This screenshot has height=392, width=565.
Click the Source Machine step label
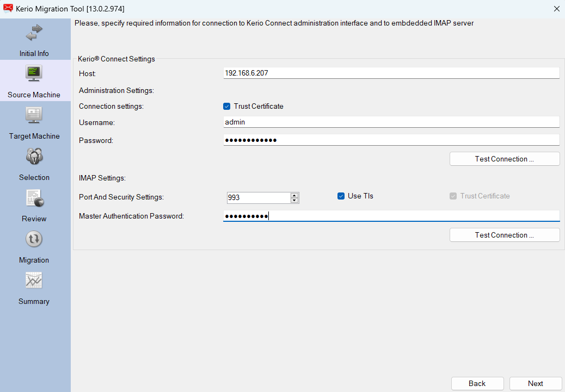[x=34, y=95]
